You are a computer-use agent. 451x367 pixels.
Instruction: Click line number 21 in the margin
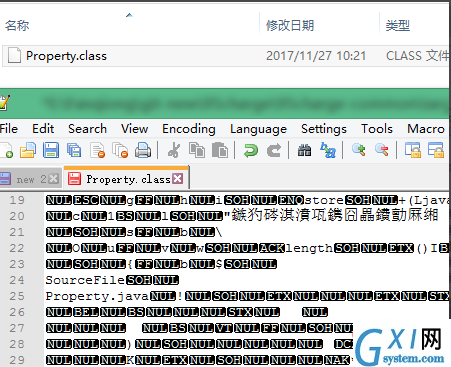(17, 232)
